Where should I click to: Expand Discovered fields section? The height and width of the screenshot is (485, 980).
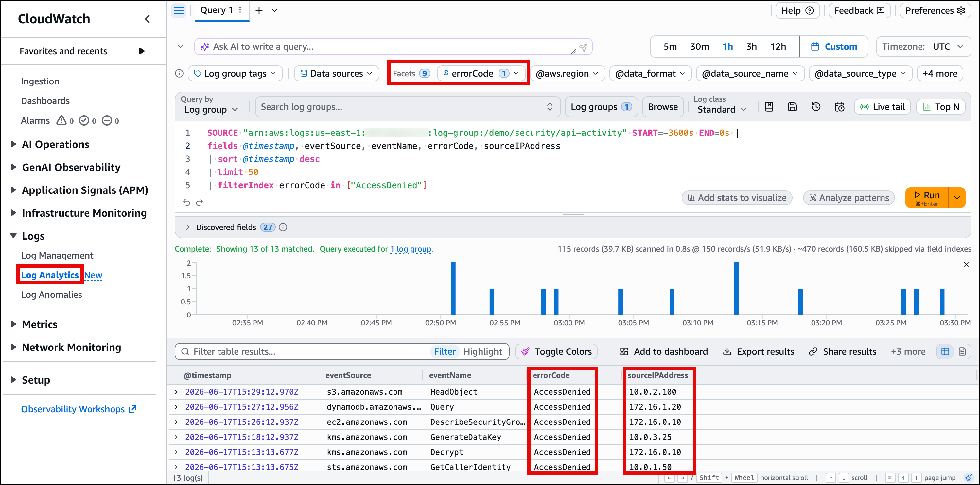pyautogui.click(x=187, y=227)
